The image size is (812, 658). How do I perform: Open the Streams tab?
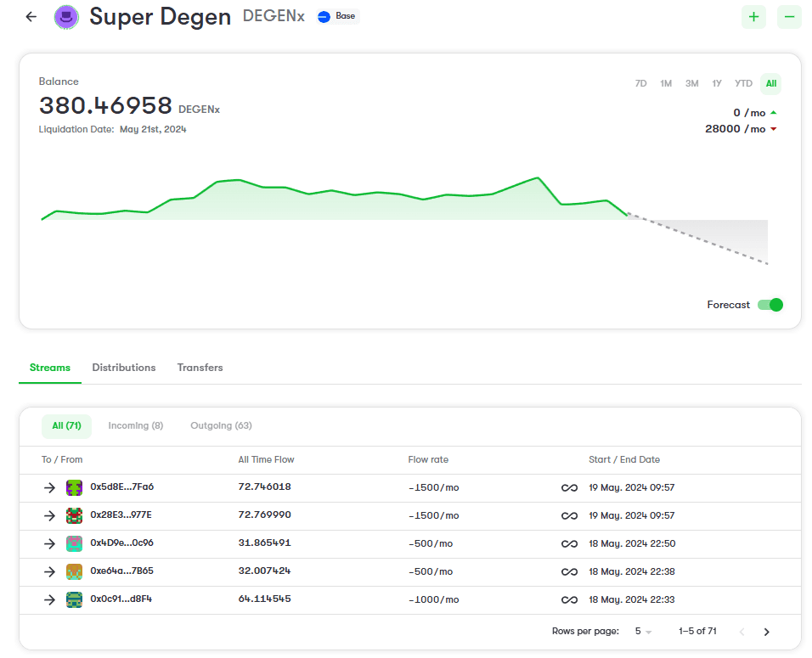point(50,368)
